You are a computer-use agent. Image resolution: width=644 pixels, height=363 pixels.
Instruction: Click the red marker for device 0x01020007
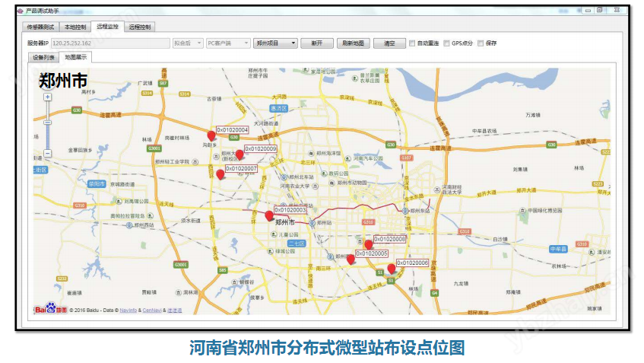(220, 174)
